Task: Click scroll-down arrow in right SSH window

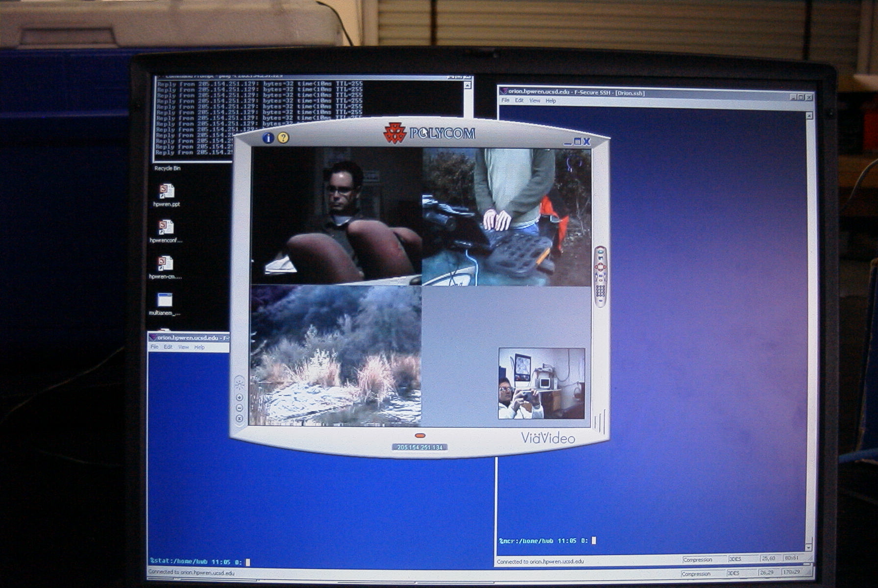Action: tap(808, 547)
